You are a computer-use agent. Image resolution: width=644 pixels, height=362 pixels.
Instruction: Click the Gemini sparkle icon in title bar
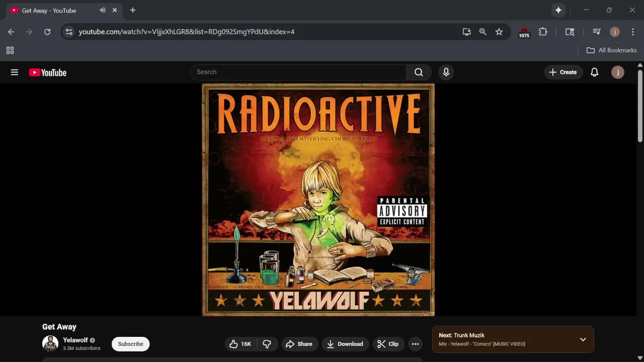[558, 10]
